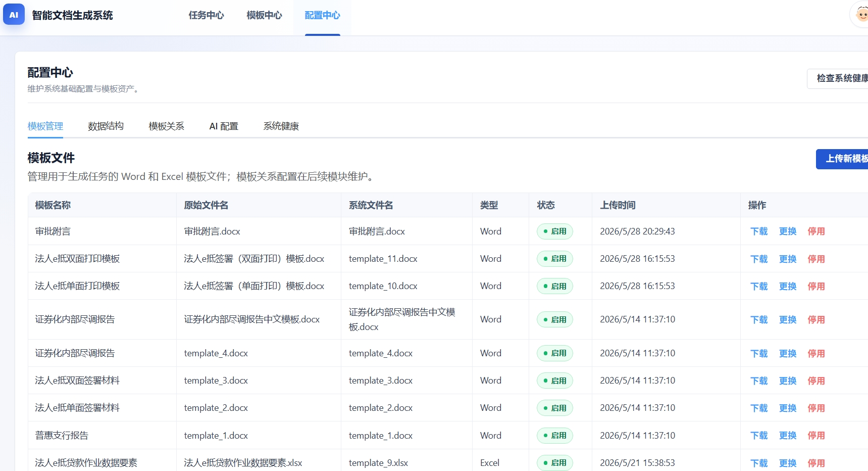Click 法人e抵单面签署材料 template name
This screenshot has width=868, height=471.
pos(77,408)
